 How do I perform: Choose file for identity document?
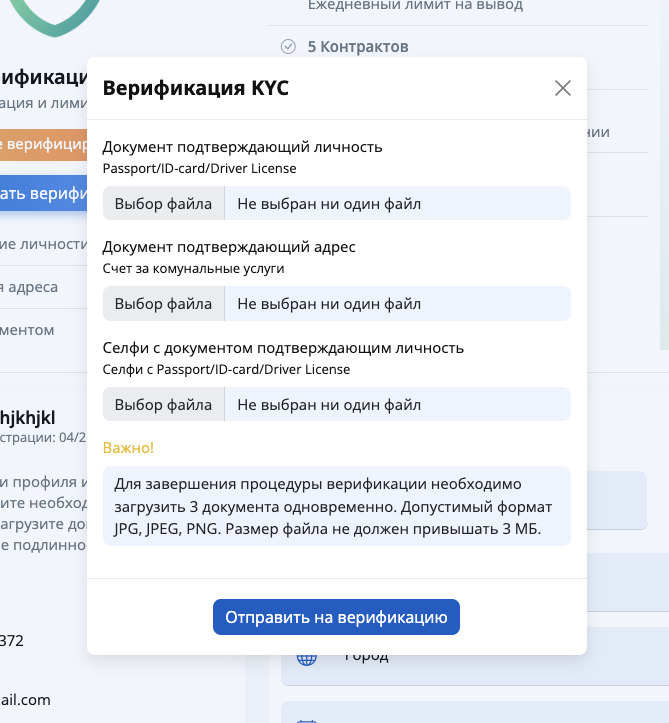click(163, 204)
